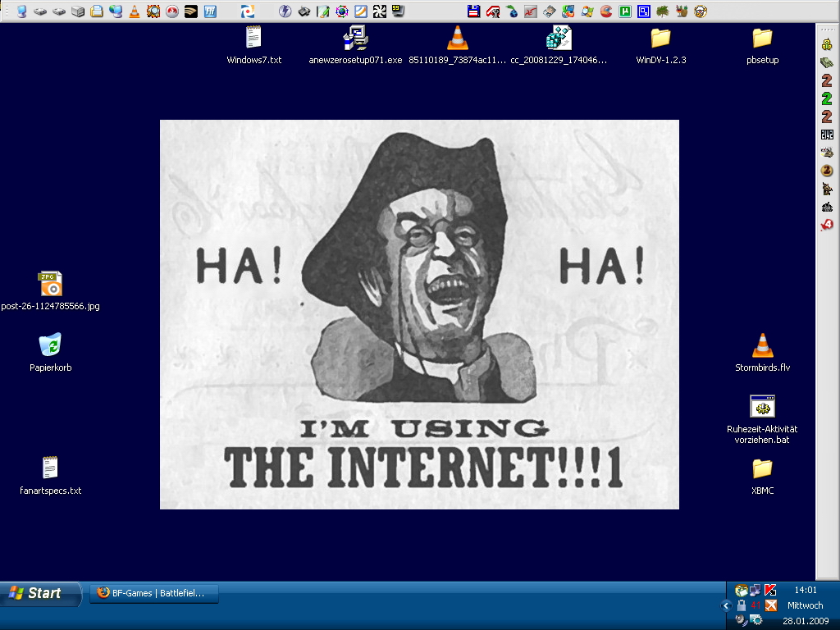This screenshot has height=630, width=840.
Task: Launch VLC from the top quick launch bar
Action: point(135,11)
